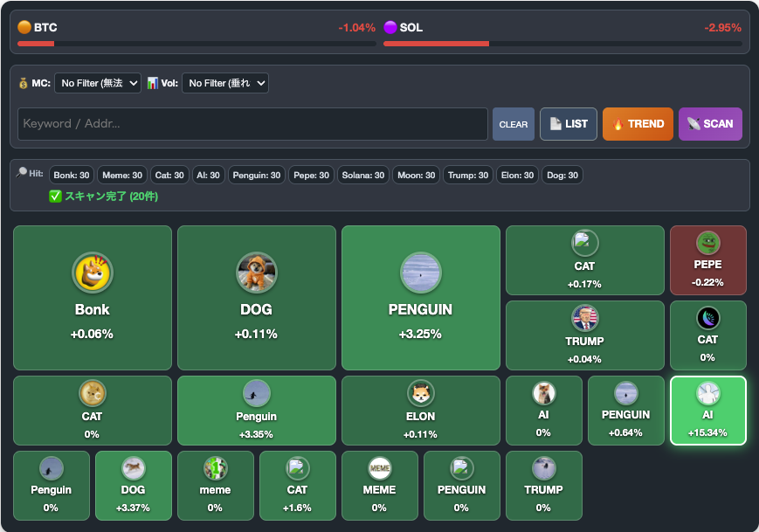Click the ELON shiba icon
This screenshot has height=532, width=759.
pyautogui.click(x=420, y=393)
